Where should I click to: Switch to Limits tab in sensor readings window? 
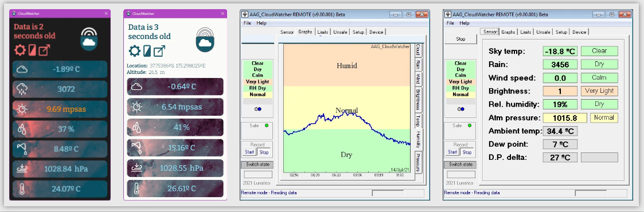(x=525, y=32)
